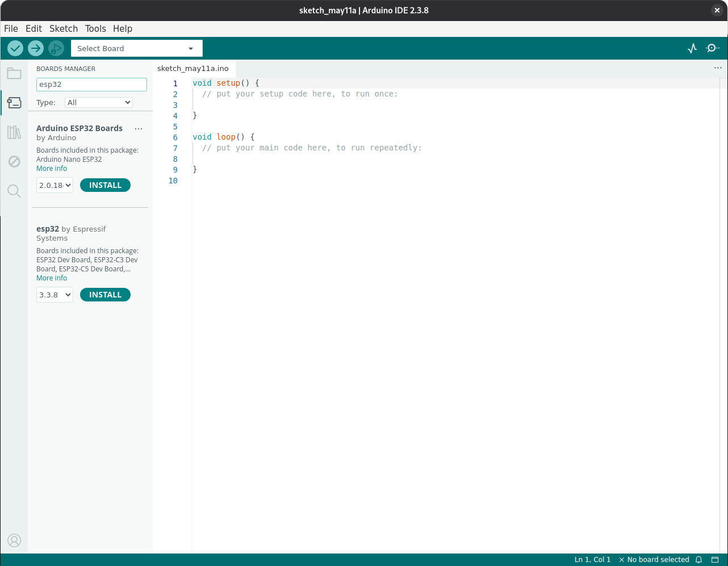The height and width of the screenshot is (566, 728).
Task: Open the Type filter dropdown
Action: [x=99, y=102]
